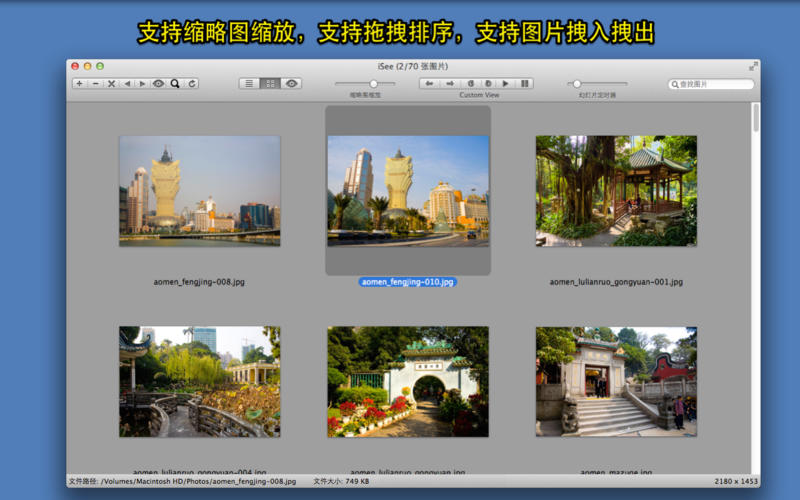The image size is (800, 500).
Task: Select the temple stairs thumbnail
Action: point(616,382)
